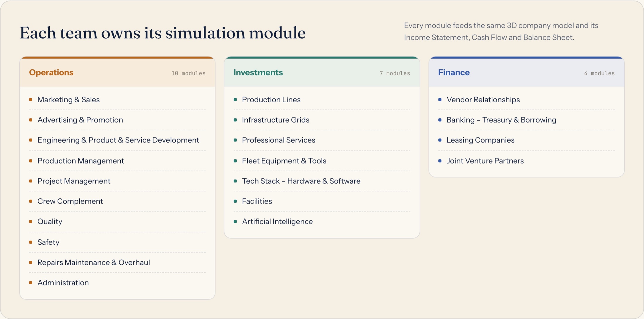The height and width of the screenshot is (319, 644).
Task: Open 'Engineering & Product & Service Development' item
Action: click(117, 140)
